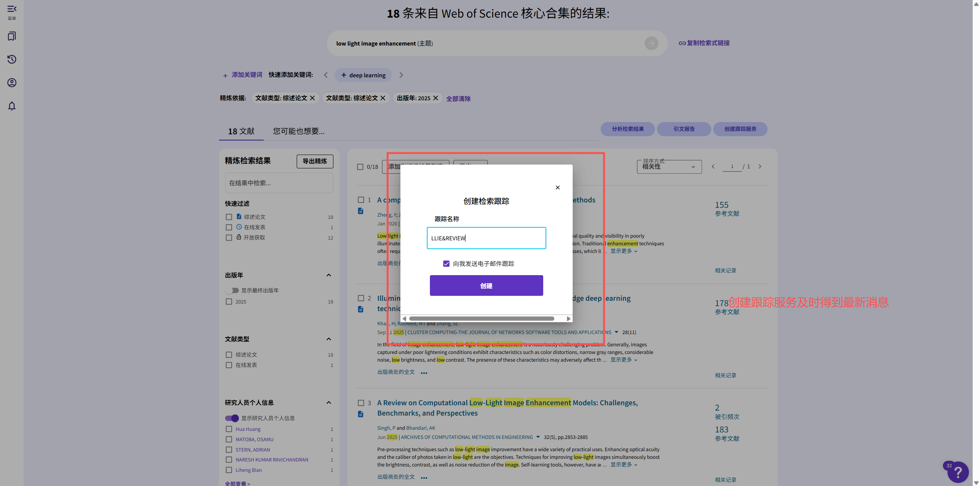This screenshot has height=486, width=980.
Task: Close the 创建检索跟踪 dialog
Action: (x=557, y=188)
